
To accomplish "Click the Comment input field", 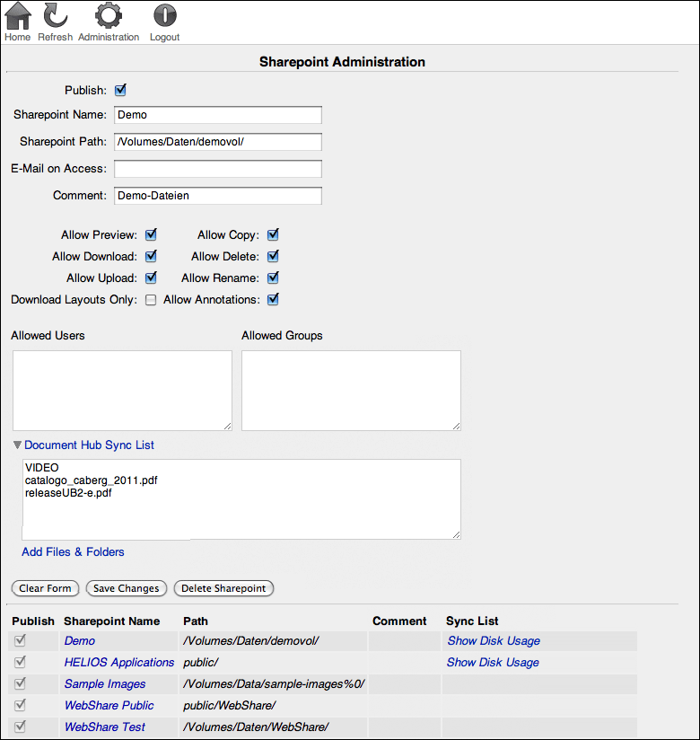I will coord(218,196).
